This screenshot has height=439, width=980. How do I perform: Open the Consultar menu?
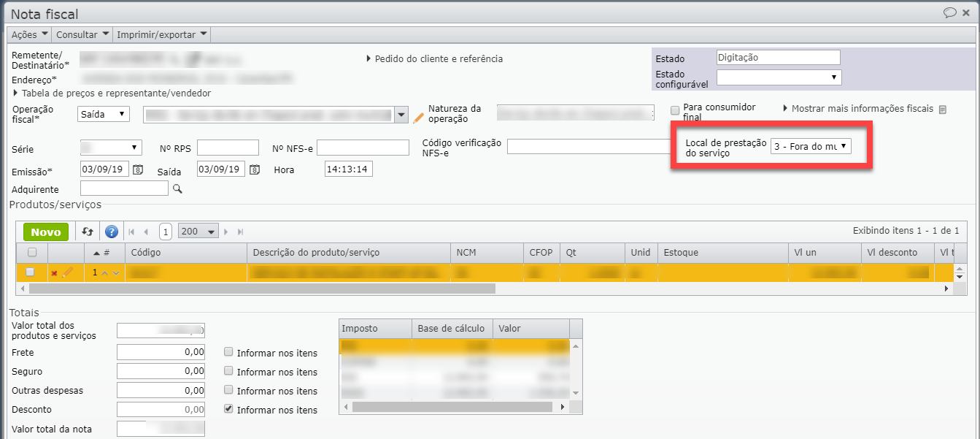(x=82, y=34)
